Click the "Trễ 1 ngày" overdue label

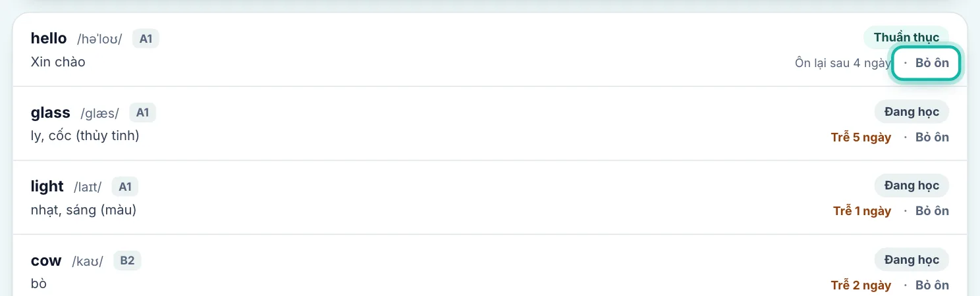(x=862, y=211)
